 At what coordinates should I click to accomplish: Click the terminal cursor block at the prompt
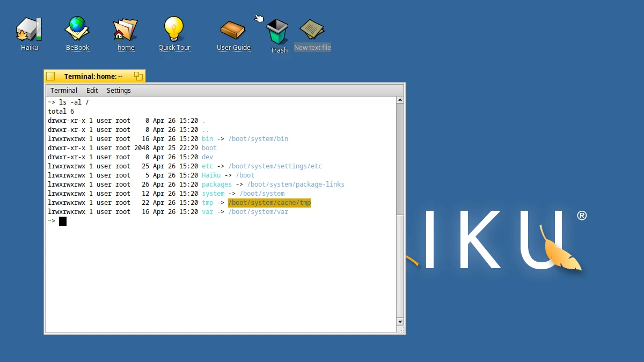pos(62,221)
